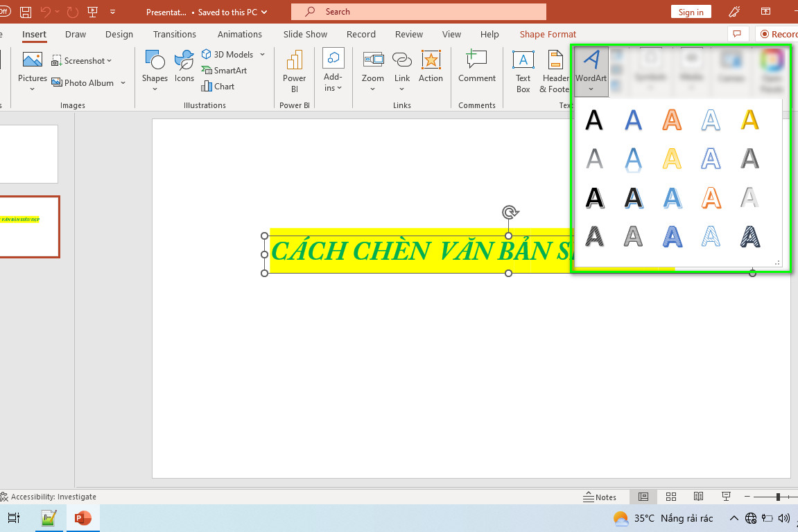Viewport: 798px width, 532px height.
Task: Insert a Chart
Action: [x=218, y=86]
